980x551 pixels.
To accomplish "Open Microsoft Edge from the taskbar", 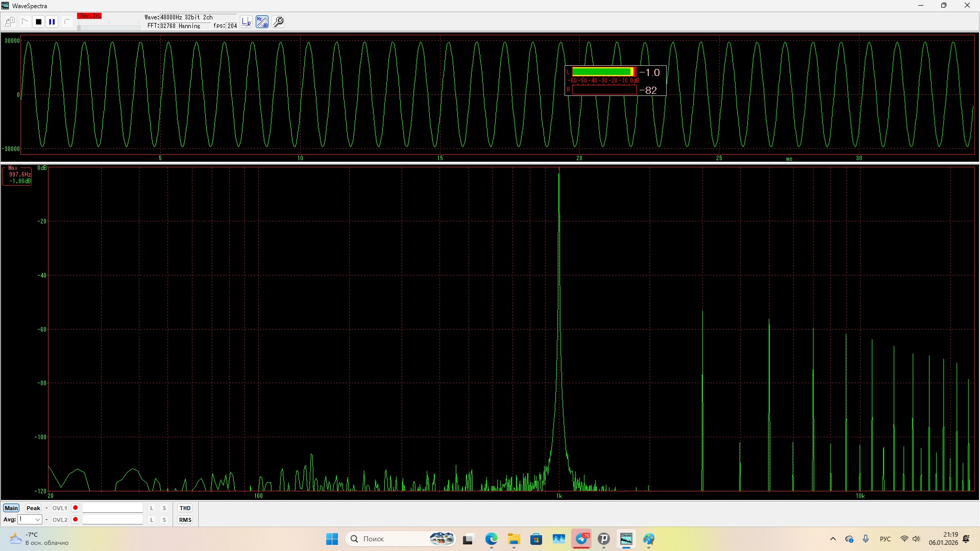I will (x=491, y=539).
